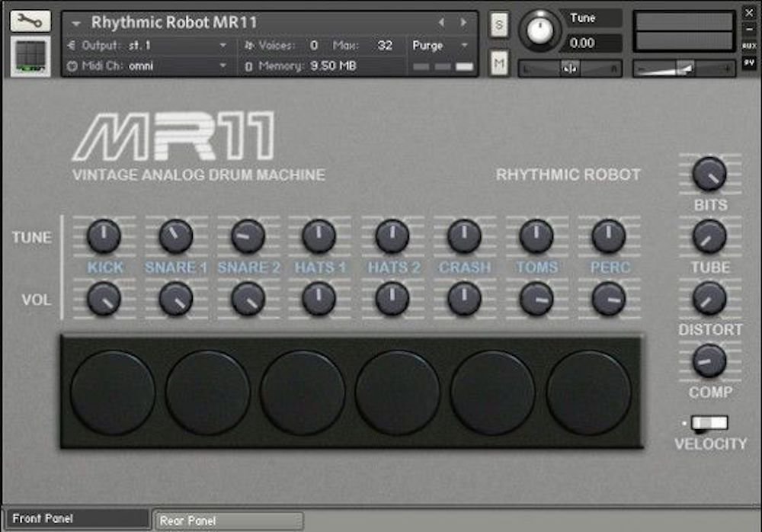This screenshot has height=532, width=762.
Task: Select the Front Panel tab
Action: coord(76,519)
